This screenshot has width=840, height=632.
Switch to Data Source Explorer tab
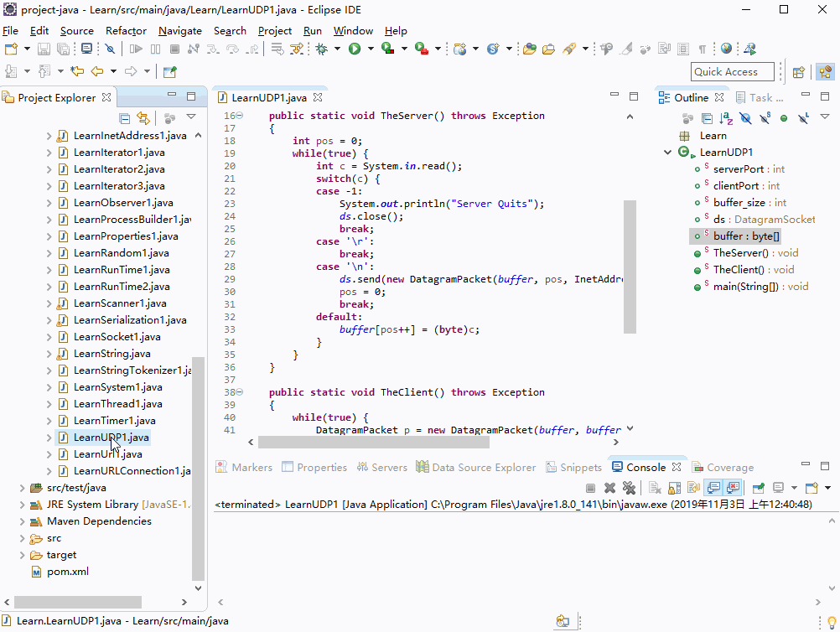(x=475, y=468)
